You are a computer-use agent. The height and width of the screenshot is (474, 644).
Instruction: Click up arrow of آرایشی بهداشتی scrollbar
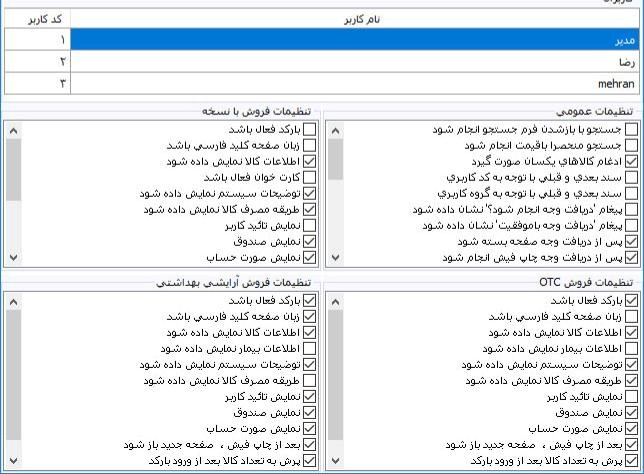[x=14, y=303]
